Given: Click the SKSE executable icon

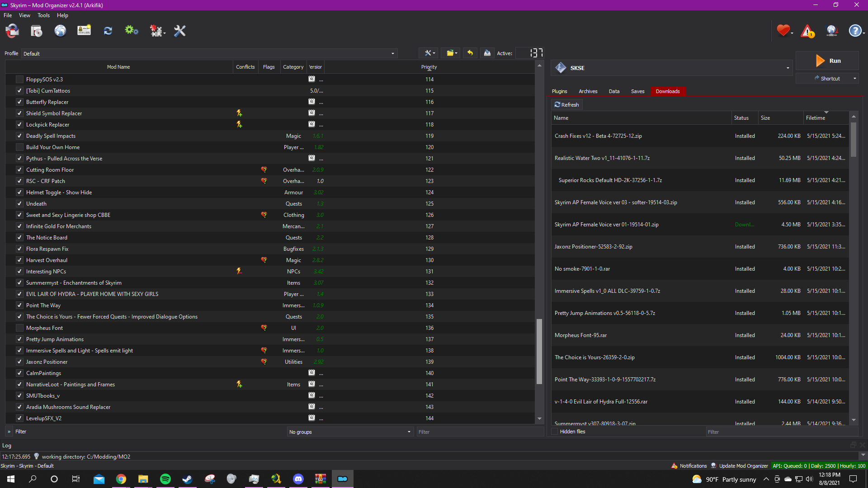Looking at the screenshot, I should [561, 68].
